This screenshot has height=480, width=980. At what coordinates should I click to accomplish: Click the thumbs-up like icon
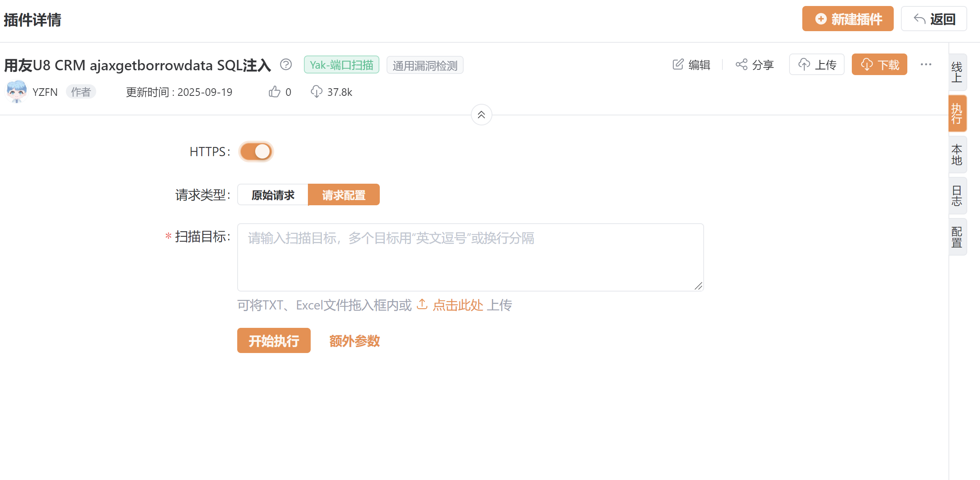[274, 92]
